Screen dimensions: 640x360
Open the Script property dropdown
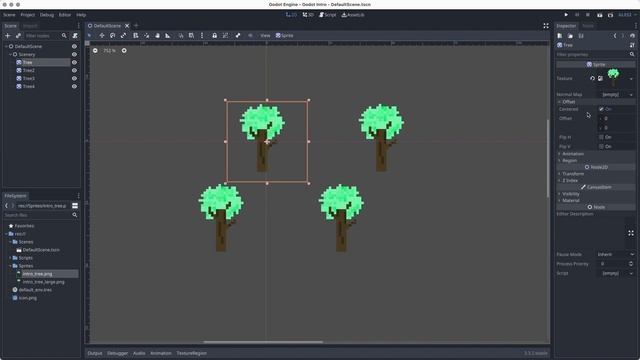tap(617, 273)
